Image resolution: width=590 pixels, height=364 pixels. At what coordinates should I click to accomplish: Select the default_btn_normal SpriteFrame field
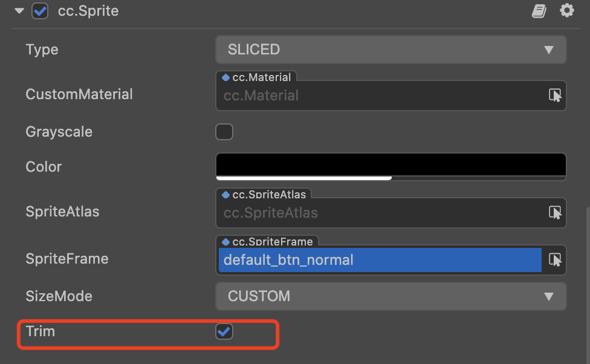(380, 260)
